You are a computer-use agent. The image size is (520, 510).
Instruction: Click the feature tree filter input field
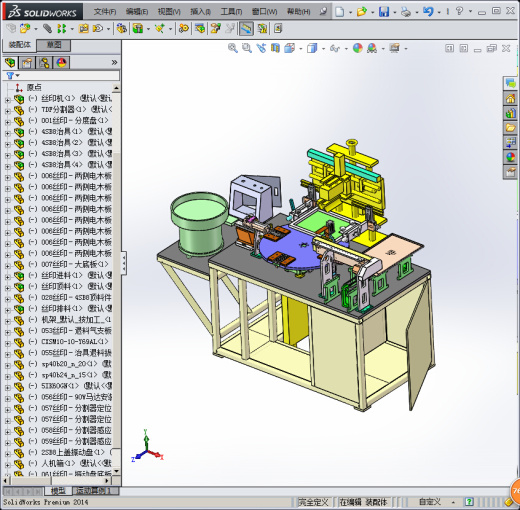coord(61,76)
